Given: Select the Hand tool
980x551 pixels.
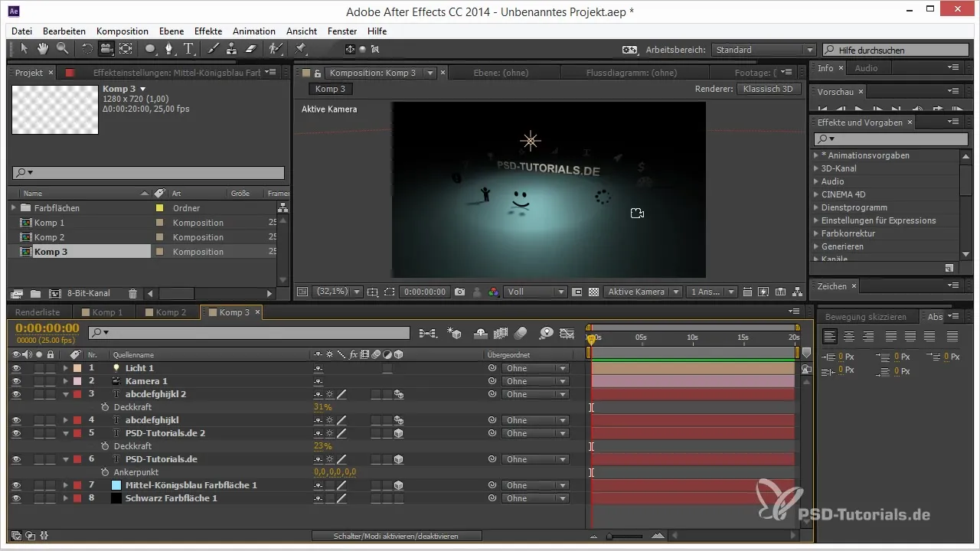Looking at the screenshot, I should [43, 49].
